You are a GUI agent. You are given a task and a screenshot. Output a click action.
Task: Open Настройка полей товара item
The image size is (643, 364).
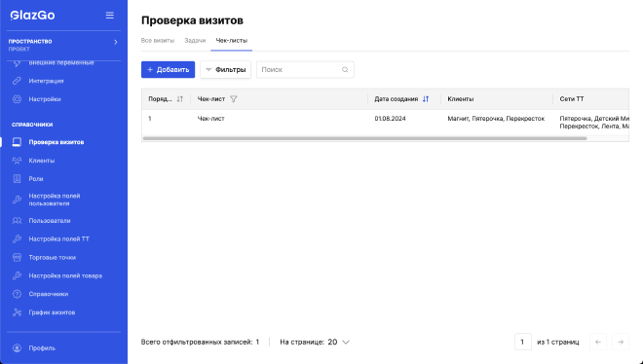point(65,275)
